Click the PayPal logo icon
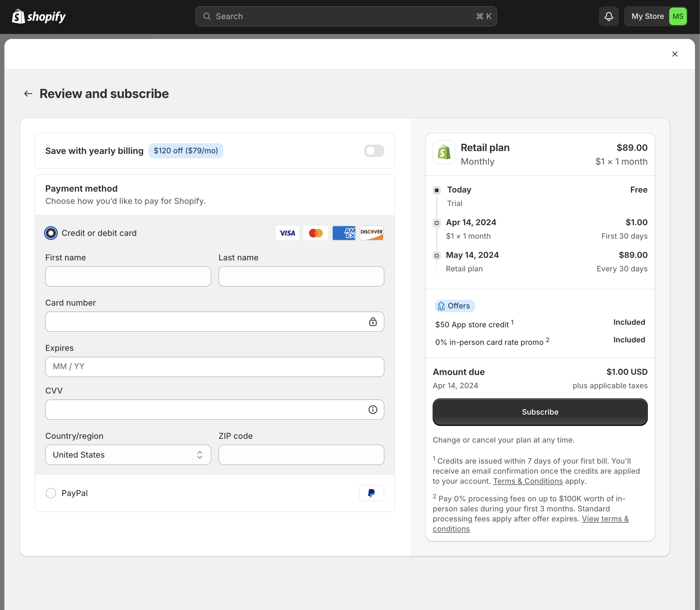This screenshot has height=610, width=700. 371,493
